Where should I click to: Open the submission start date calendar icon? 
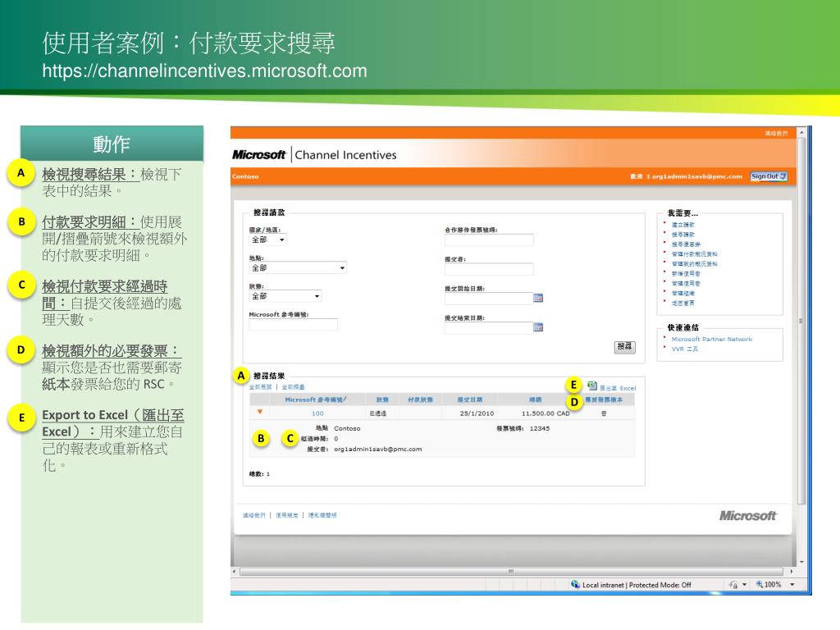pyautogui.click(x=538, y=298)
